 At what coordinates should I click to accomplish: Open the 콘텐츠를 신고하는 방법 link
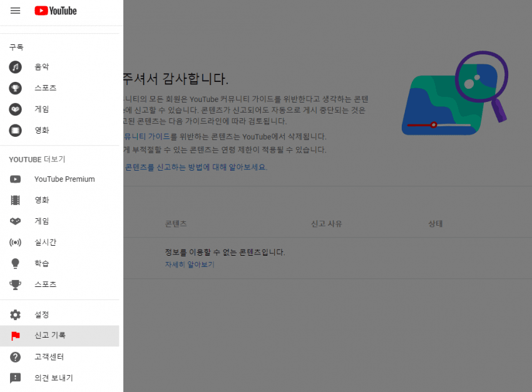coord(196,167)
